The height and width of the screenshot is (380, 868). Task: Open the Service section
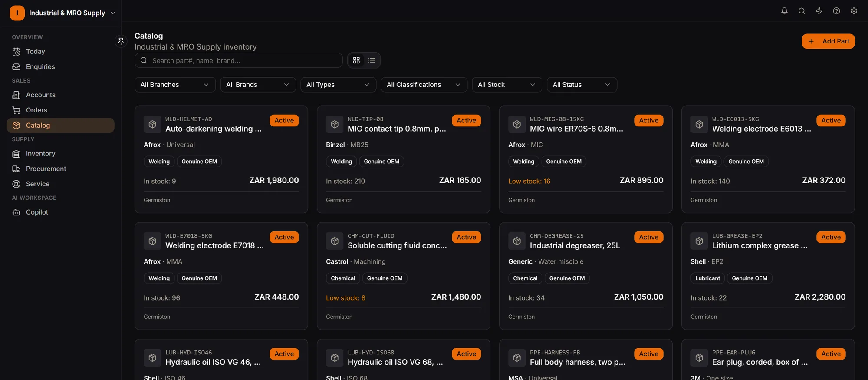[60, 184]
